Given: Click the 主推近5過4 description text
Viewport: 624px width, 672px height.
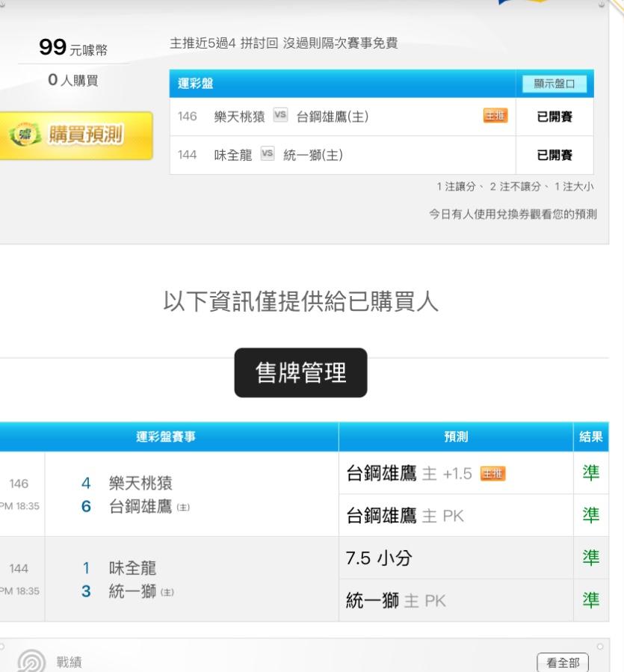Looking at the screenshot, I should (x=284, y=43).
